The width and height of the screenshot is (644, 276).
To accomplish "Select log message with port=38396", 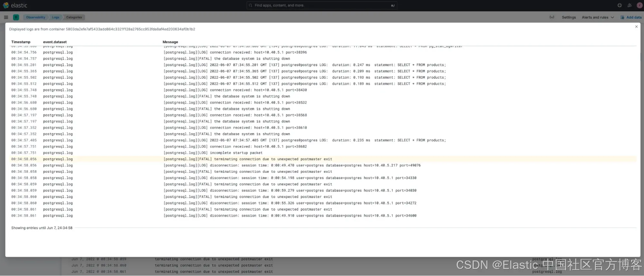I will coord(235,52).
